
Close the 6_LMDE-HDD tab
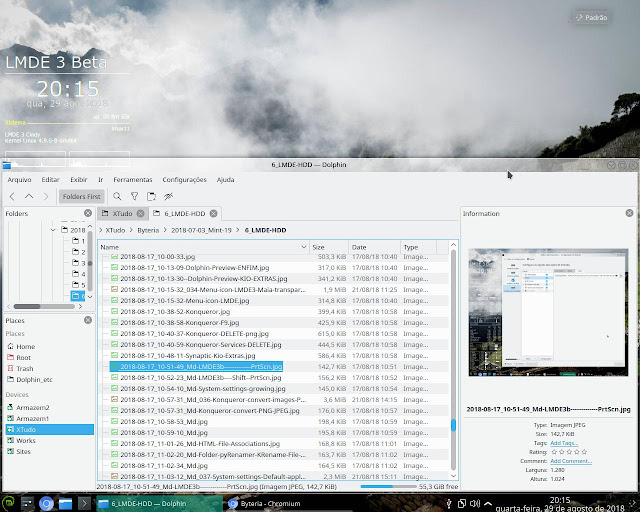coord(213,214)
